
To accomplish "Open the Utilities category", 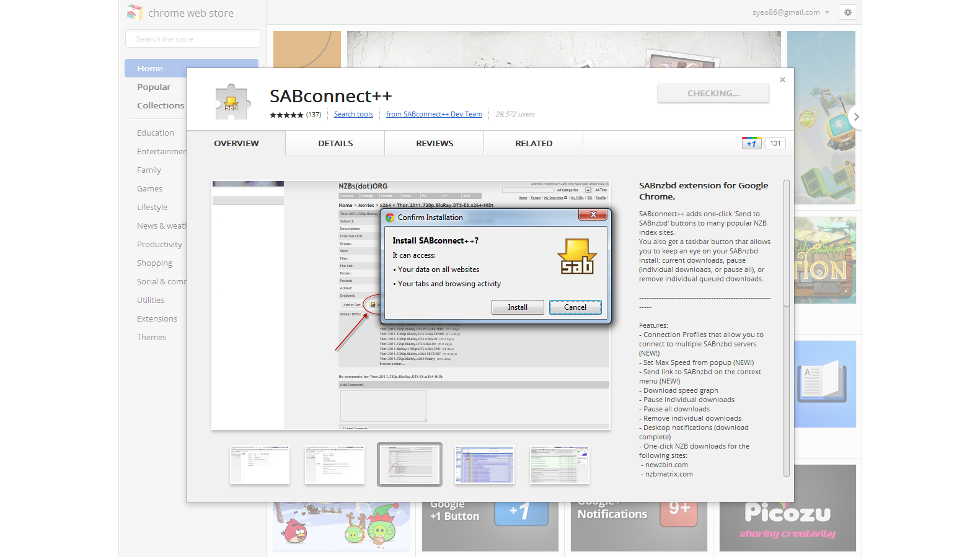I will point(151,300).
